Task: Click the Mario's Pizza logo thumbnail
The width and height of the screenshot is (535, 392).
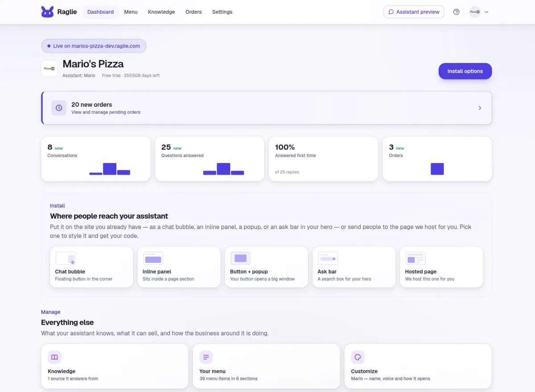Action: click(x=49, y=69)
